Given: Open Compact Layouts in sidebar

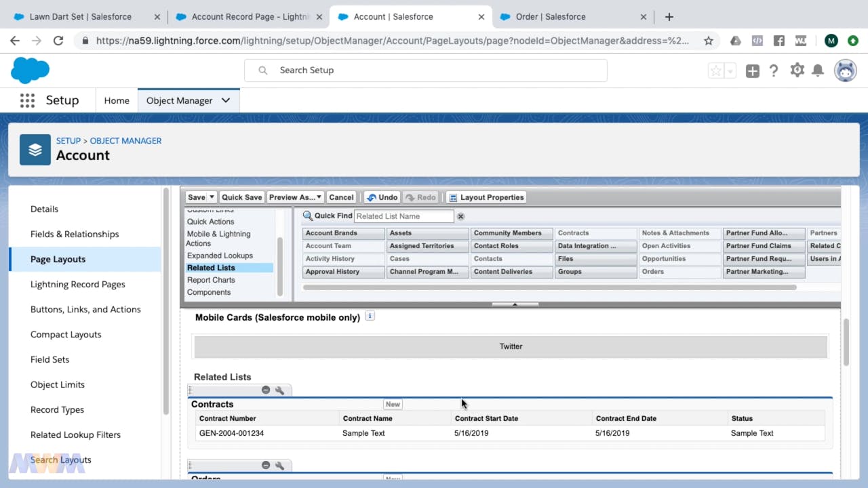Looking at the screenshot, I should tap(66, 334).
